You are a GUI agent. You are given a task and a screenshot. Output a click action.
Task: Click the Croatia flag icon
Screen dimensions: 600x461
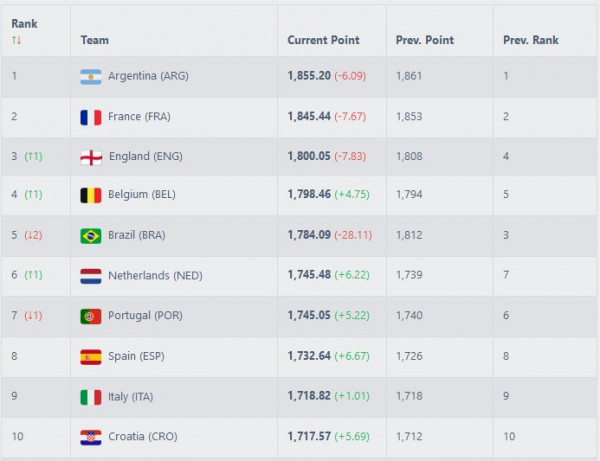(91, 438)
